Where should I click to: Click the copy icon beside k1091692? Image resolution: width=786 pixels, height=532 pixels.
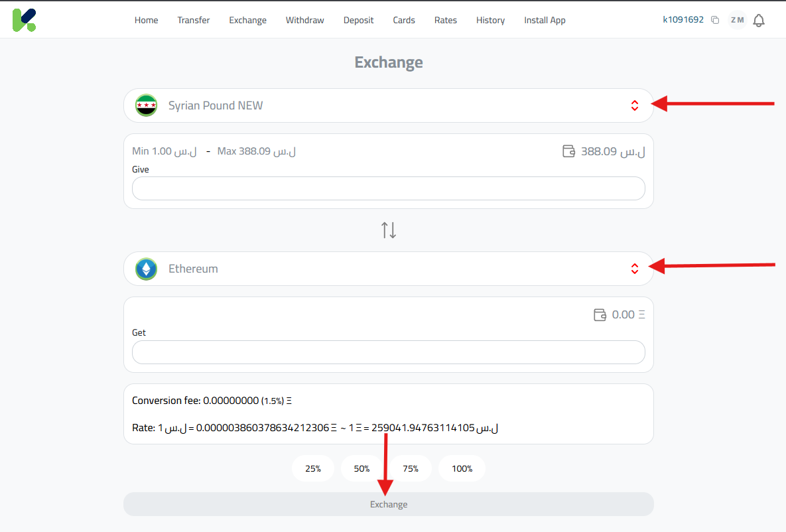pos(715,20)
